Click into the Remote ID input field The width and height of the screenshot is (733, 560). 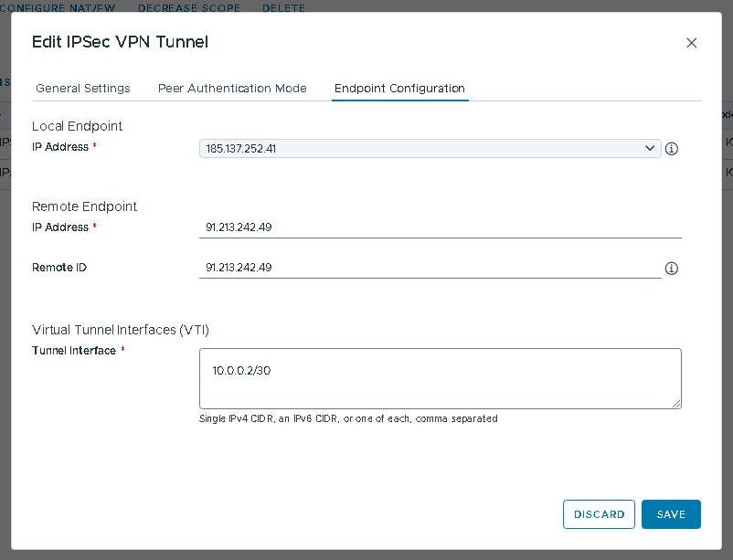click(430, 268)
